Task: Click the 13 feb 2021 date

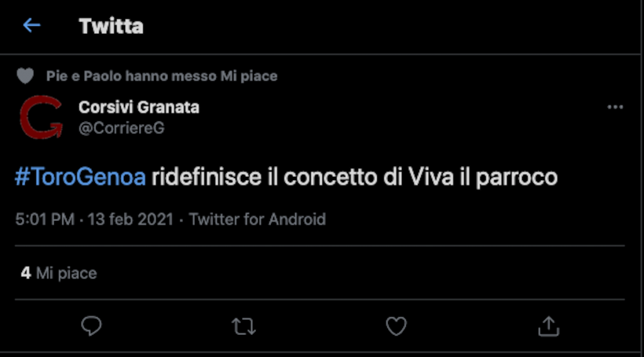Action: [x=130, y=220]
